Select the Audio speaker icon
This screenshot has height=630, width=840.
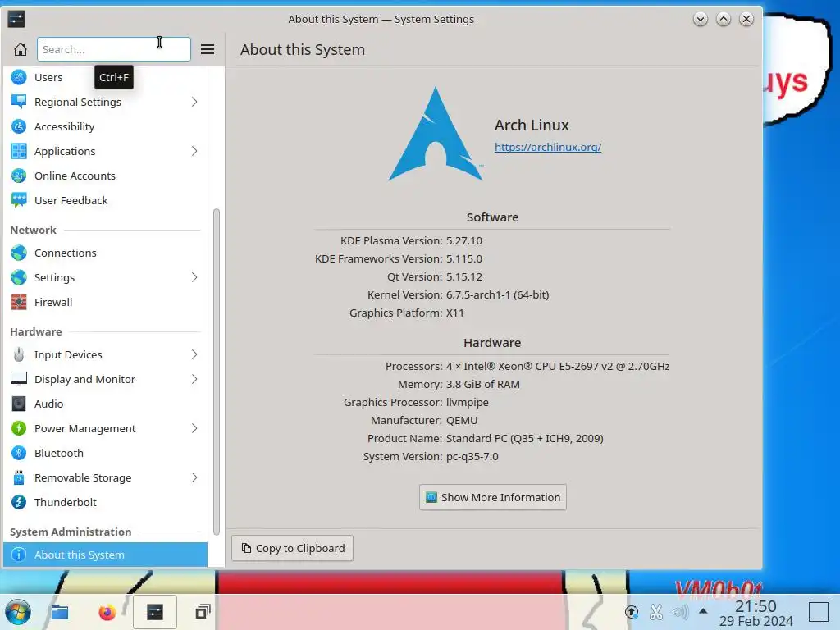[19, 404]
